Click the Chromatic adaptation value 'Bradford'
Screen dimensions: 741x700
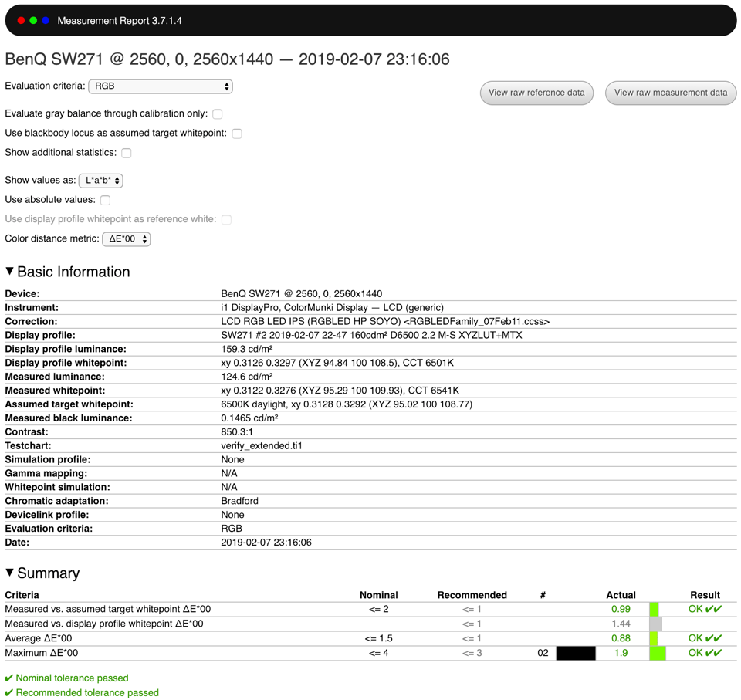pyautogui.click(x=239, y=501)
